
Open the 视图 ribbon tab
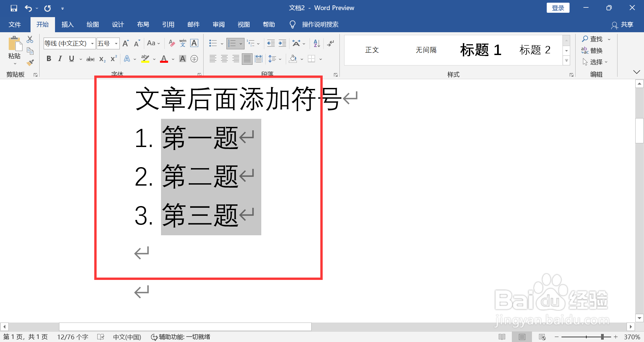tap(244, 24)
